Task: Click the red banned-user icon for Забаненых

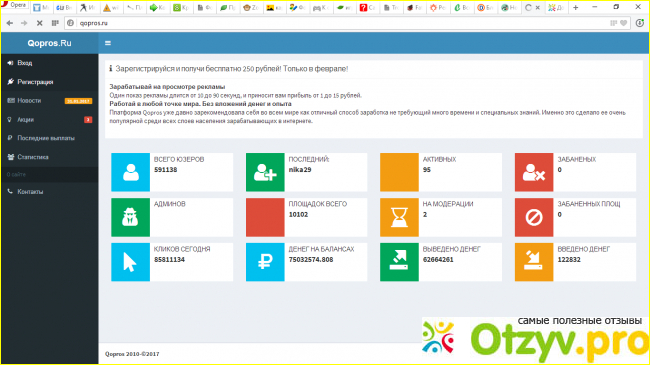Action: pos(534,172)
